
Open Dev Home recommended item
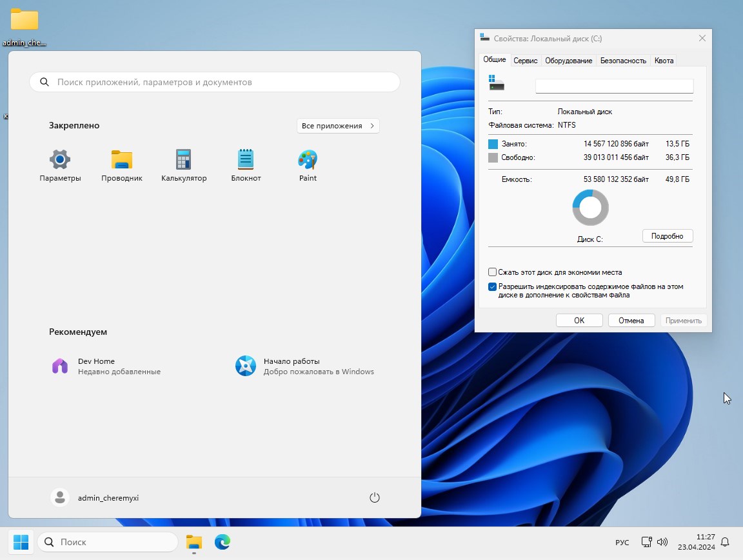[106, 366]
